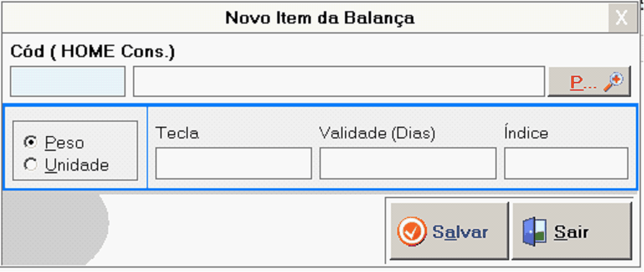Choose the Unidade radio option

coord(29,165)
